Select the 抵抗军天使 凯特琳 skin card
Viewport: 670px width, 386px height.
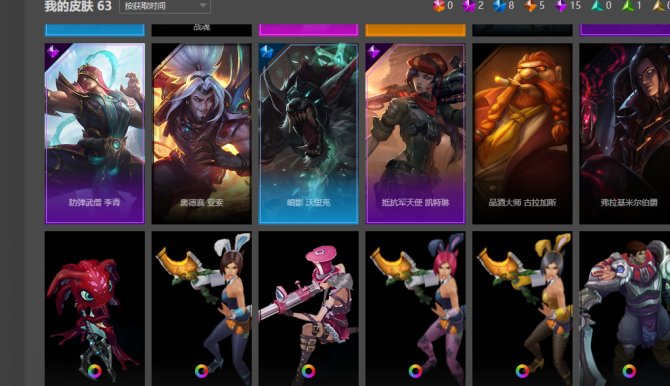pyautogui.click(x=415, y=133)
